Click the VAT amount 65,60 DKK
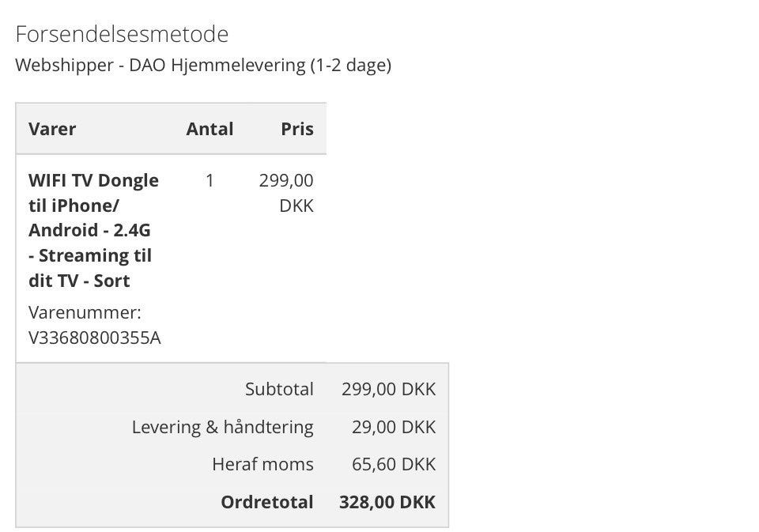 point(394,464)
